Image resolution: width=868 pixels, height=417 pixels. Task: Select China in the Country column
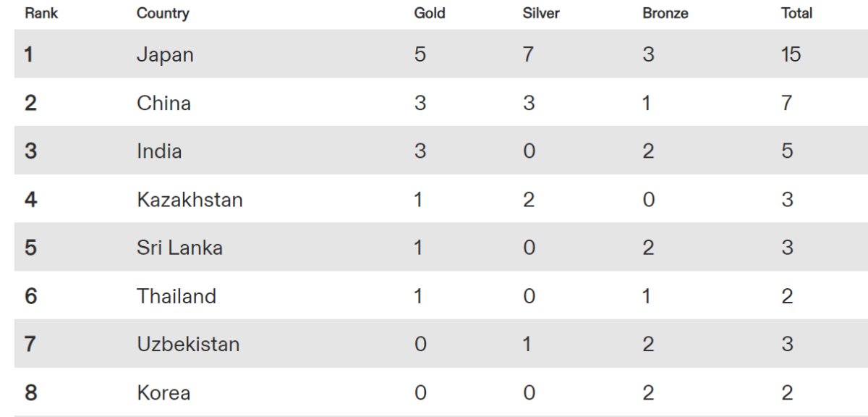click(x=163, y=103)
